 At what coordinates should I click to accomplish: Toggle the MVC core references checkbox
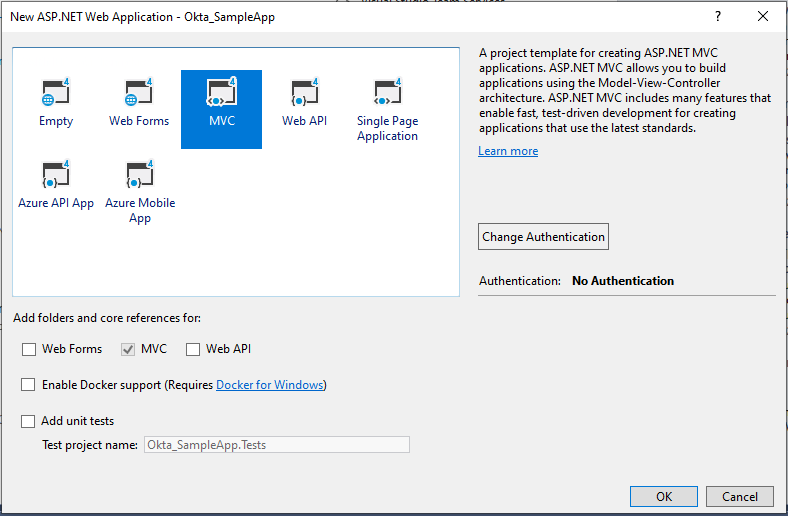pos(127,349)
